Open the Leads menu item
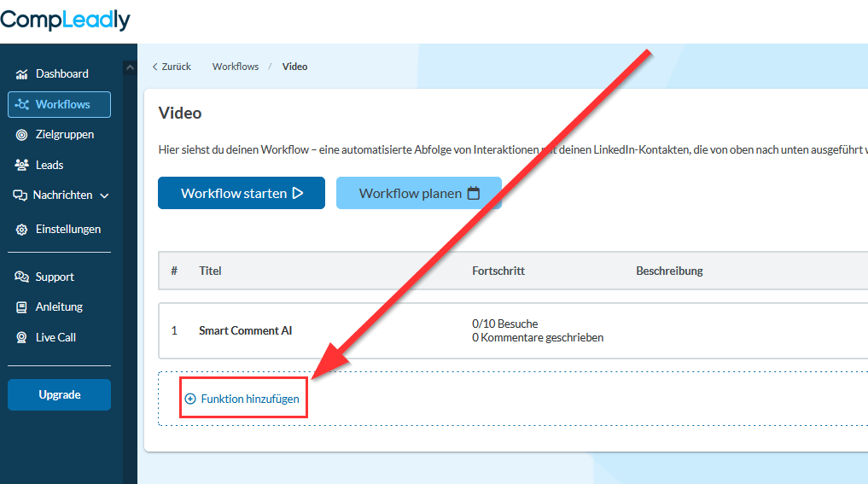868x484 pixels. point(50,165)
